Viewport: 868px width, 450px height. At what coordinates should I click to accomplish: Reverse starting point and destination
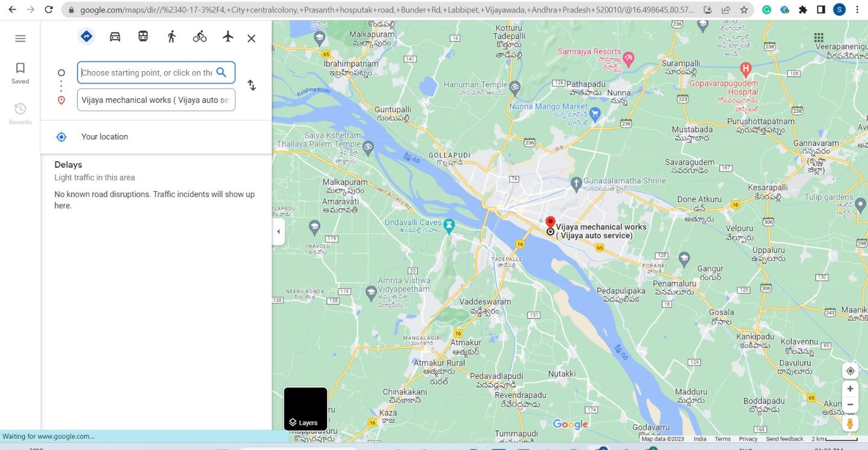pos(251,86)
